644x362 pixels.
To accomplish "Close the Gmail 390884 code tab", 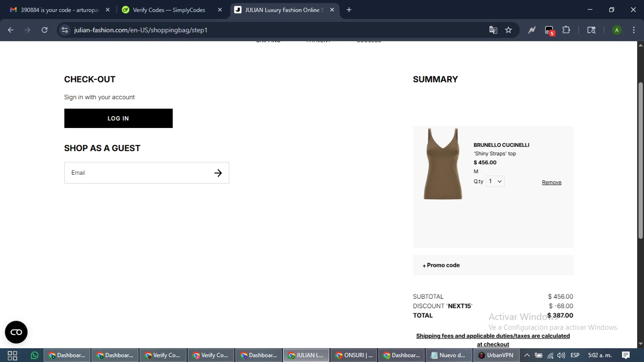I will point(108,10).
